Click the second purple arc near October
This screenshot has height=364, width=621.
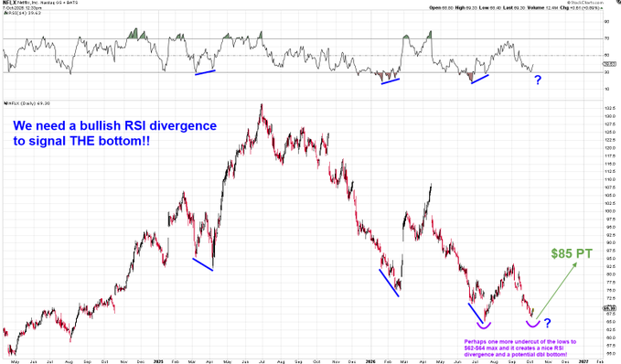(533, 324)
